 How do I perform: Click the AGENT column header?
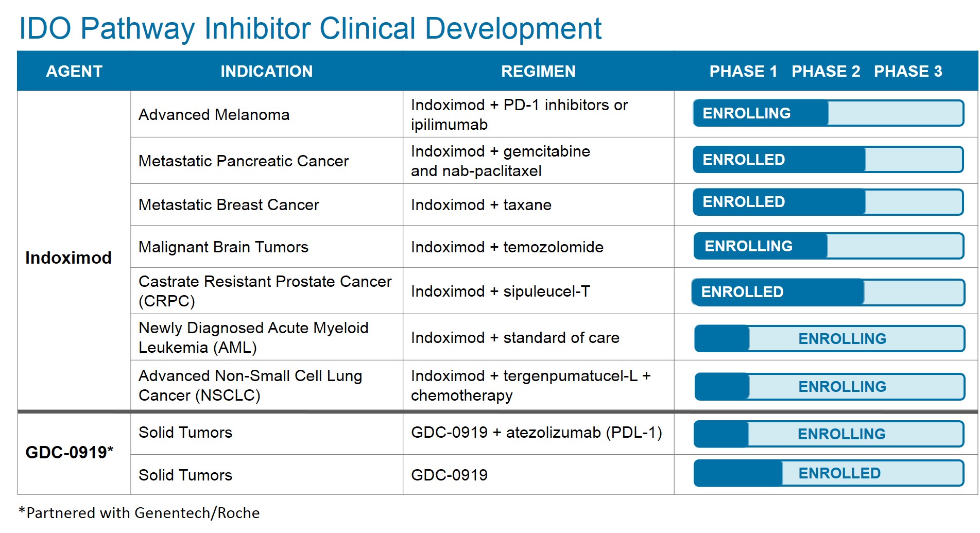[x=74, y=71]
